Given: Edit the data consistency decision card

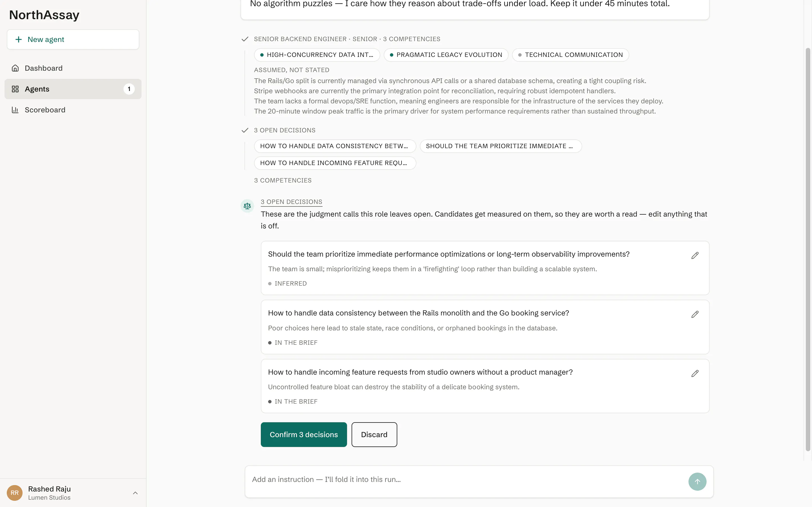Looking at the screenshot, I should (695, 315).
